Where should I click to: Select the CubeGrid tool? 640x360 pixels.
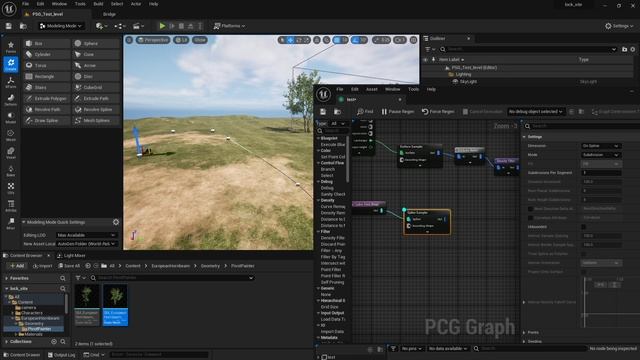(96, 87)
